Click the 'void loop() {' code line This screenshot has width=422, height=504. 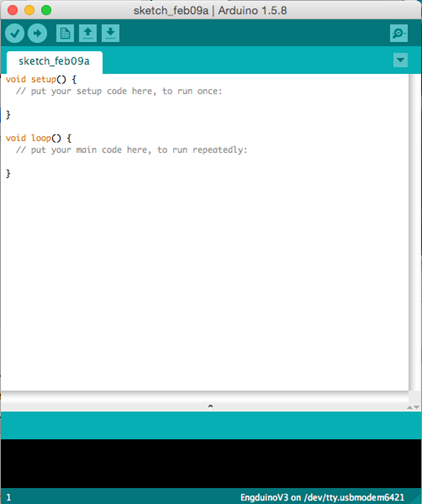pyautogui.click(x=38, y=138)
